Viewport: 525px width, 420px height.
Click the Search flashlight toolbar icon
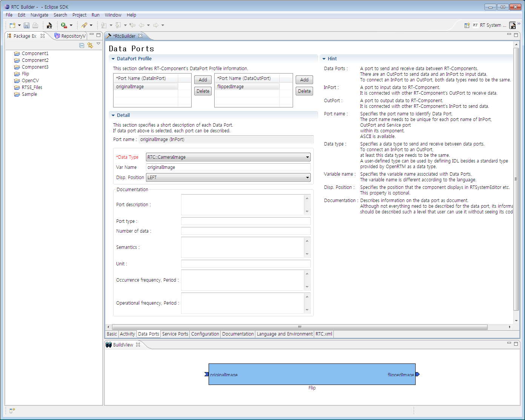84,25
